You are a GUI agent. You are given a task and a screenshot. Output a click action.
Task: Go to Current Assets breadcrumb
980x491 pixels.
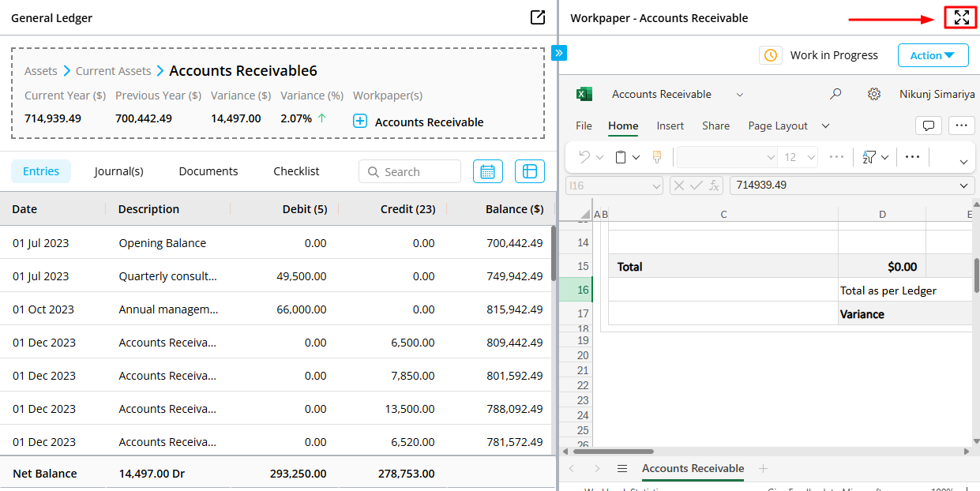click(113, 71)
